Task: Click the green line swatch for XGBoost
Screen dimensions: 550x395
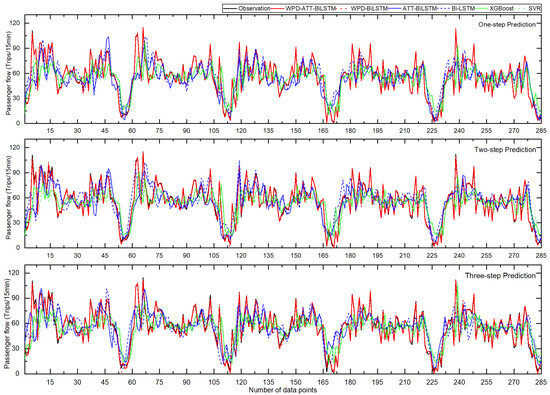Action: [x=483, y=8]
